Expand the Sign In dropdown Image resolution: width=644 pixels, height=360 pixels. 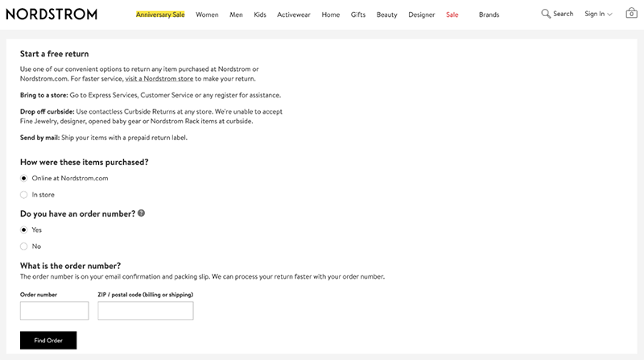(x=598, y=14)
